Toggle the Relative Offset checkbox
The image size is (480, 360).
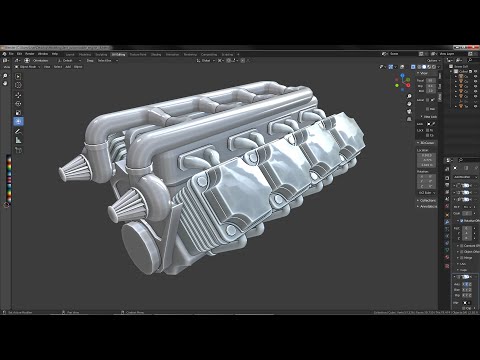[462, 221]
